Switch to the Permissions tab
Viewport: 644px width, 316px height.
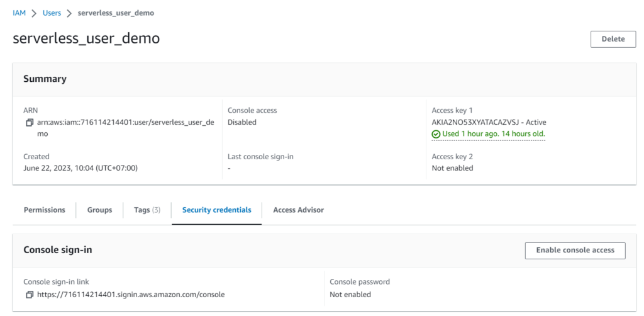(x=44, y=210)
